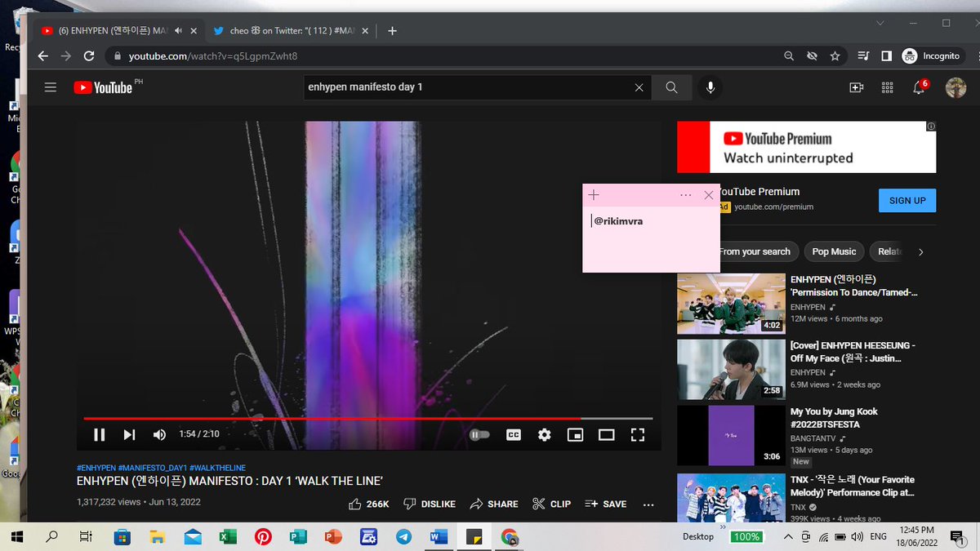This screenshot has height=551, width=980.
Task: Seek on the red video progress bar
Action: pos(367,419)
